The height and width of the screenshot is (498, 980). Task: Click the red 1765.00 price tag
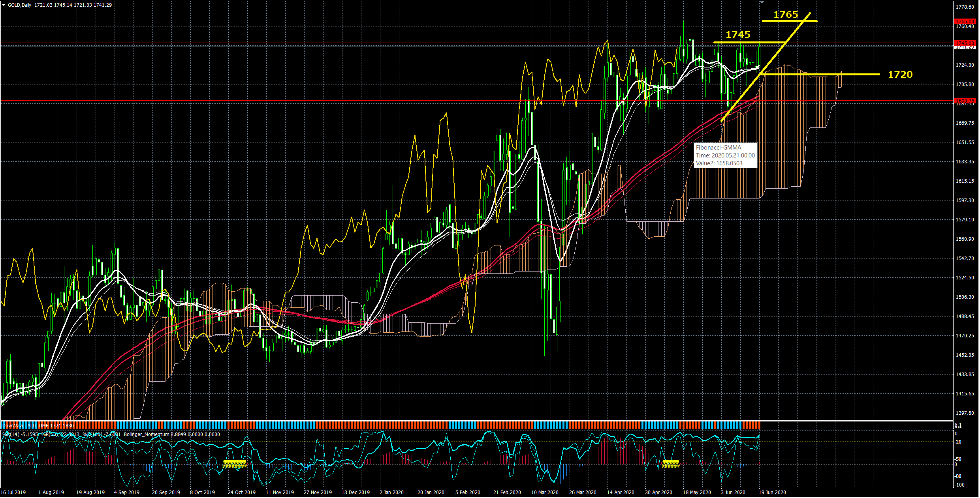coord(965,21)
